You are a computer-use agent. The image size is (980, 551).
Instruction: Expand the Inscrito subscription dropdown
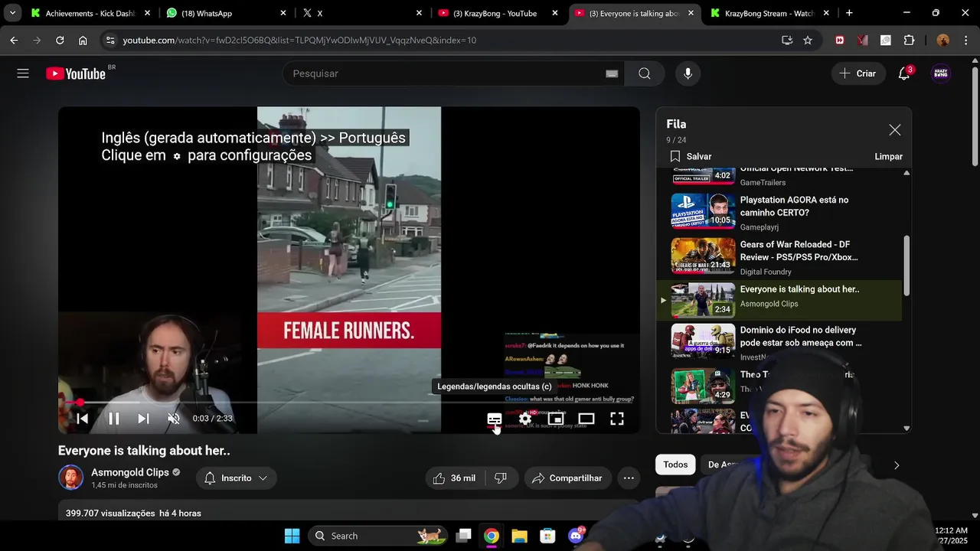(237, 478)
